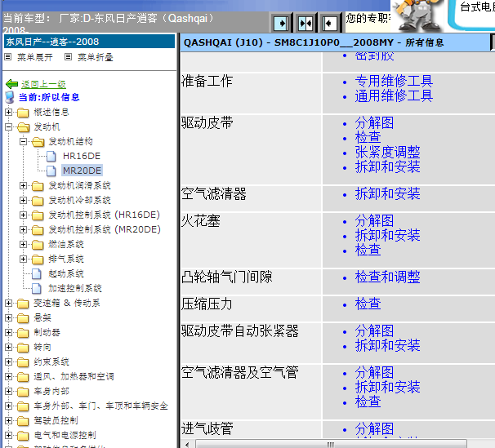Click the 发动机结构 open folder icon

point(38,142)
